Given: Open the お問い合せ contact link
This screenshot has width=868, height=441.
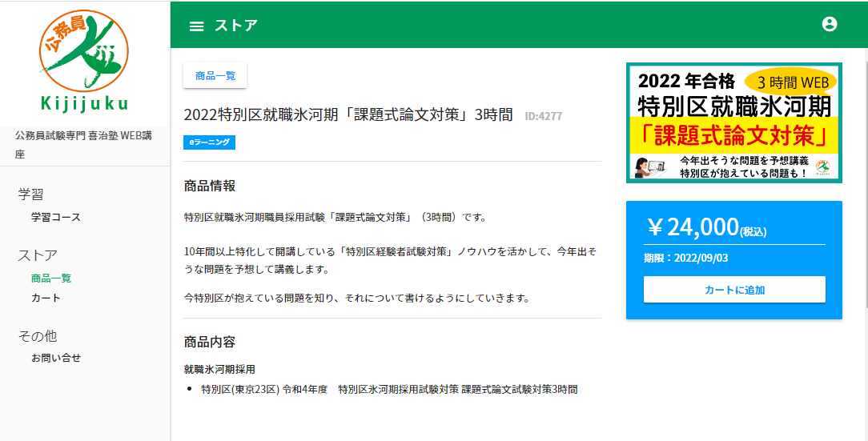Looking at the screenshot, I should tap(56, 358).
